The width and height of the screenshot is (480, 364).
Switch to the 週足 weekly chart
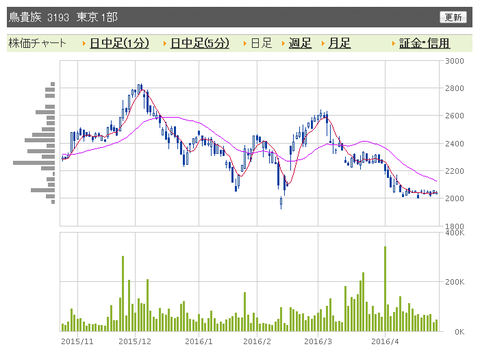[300, 43]
